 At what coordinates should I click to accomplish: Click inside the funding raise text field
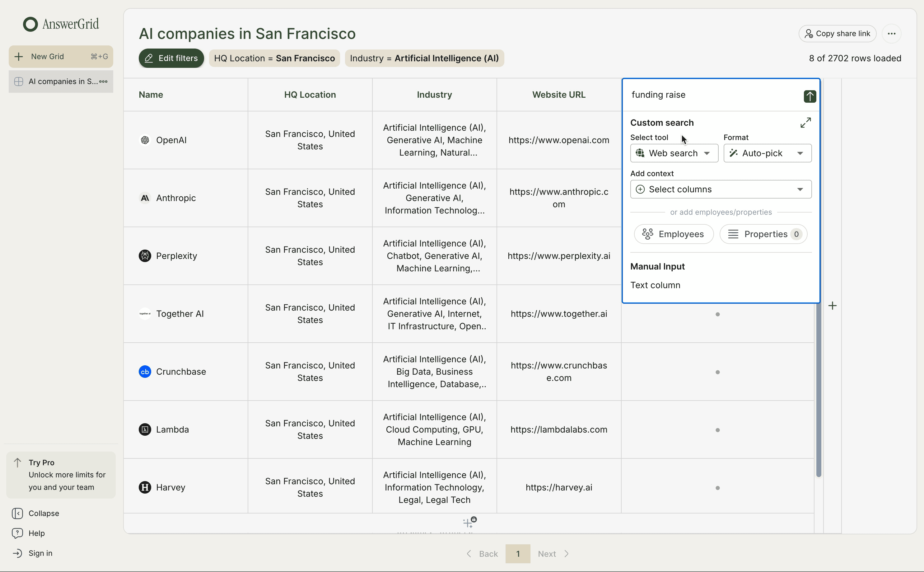coord(699,95)
